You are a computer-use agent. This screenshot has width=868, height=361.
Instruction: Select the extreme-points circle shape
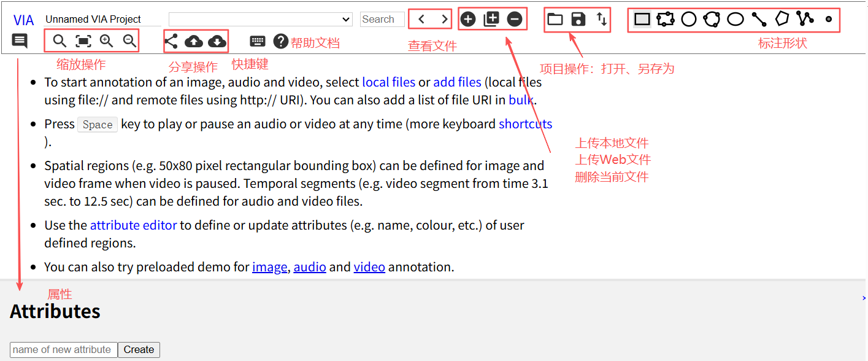pos(712,19)
